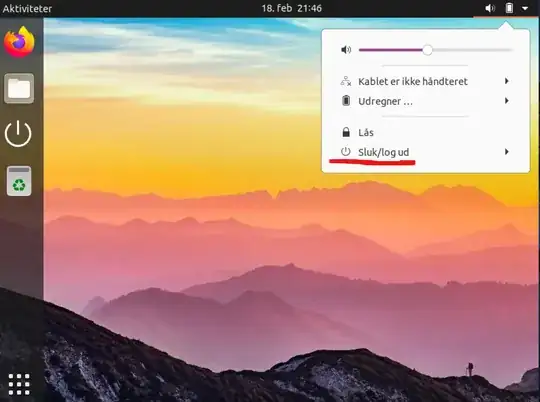Click the battery icon in top bar
The width and height of the screenshot is (540, 402).
[x=509, y=8]
